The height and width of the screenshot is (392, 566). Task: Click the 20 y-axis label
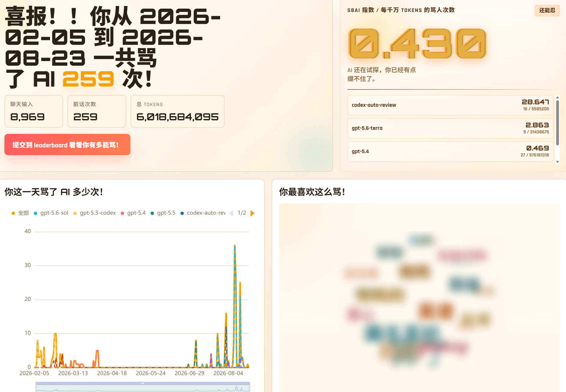[27, 299]
